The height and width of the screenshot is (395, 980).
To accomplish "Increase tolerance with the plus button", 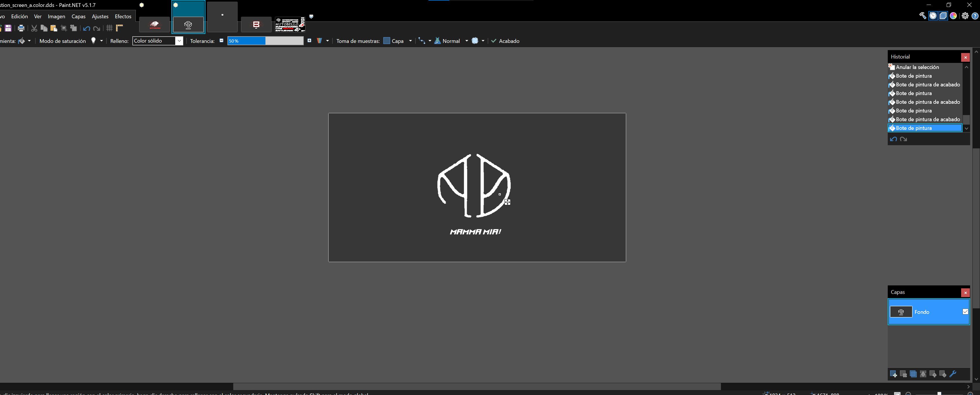I will (x=309, y=40).
